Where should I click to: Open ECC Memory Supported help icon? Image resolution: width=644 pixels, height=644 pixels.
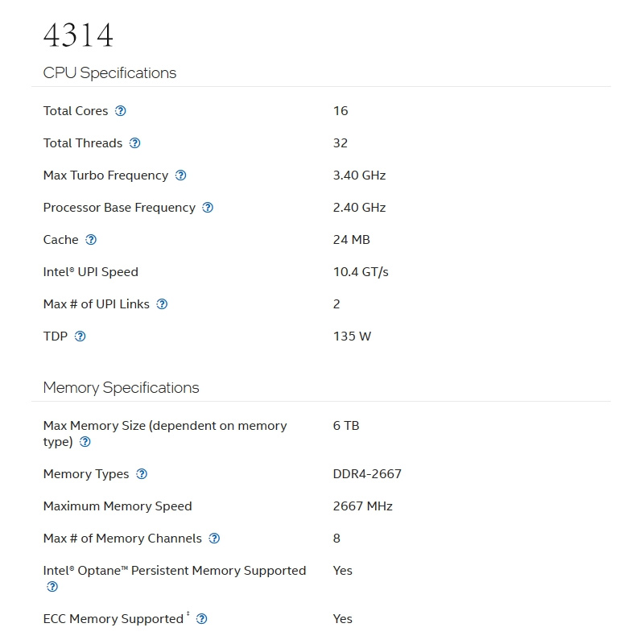pyautogui.click(x=202, y=619)
